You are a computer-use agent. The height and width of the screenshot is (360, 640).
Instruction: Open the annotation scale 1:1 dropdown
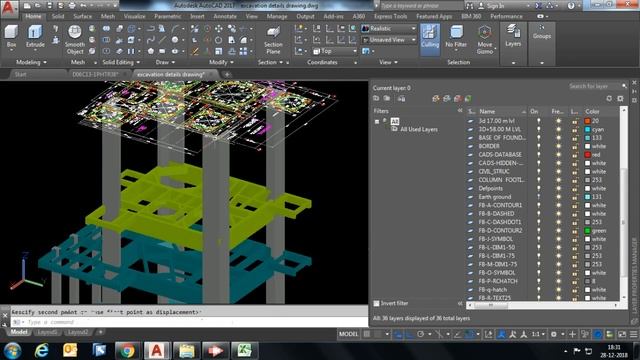[x=538, y=334]
